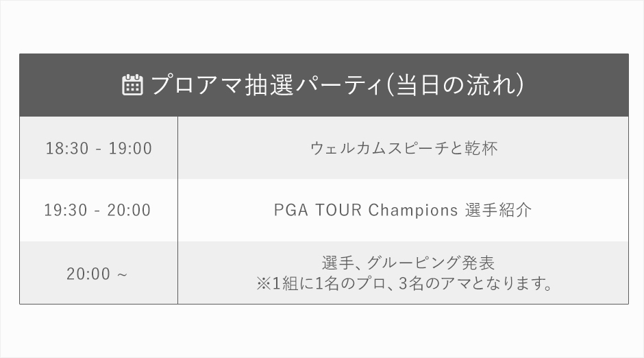Screen dimensions: 644x358
Task: Select the 20:00 ~ time cell
Action: 99,273
